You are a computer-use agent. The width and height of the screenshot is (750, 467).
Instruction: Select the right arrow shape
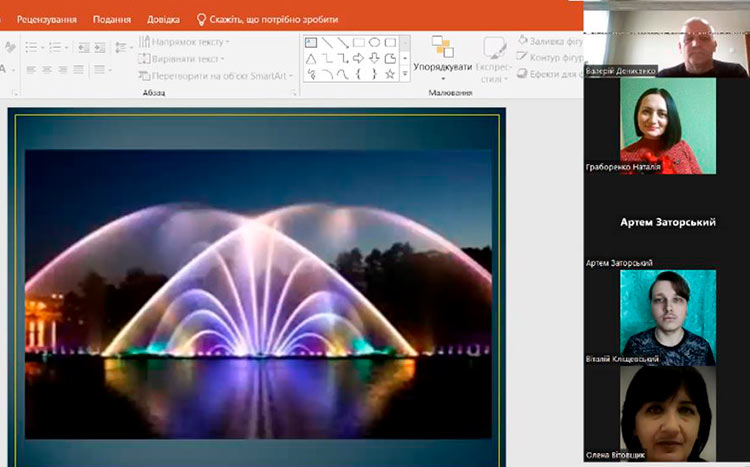[x=358, y=58]
